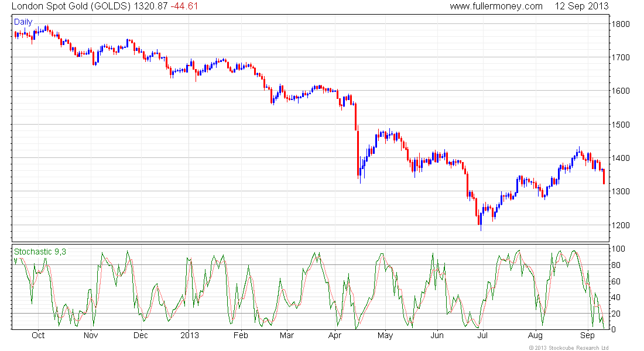The image size is (644, 351).
Task: Click the 1800 price axis label
Action: coord(621,24)
